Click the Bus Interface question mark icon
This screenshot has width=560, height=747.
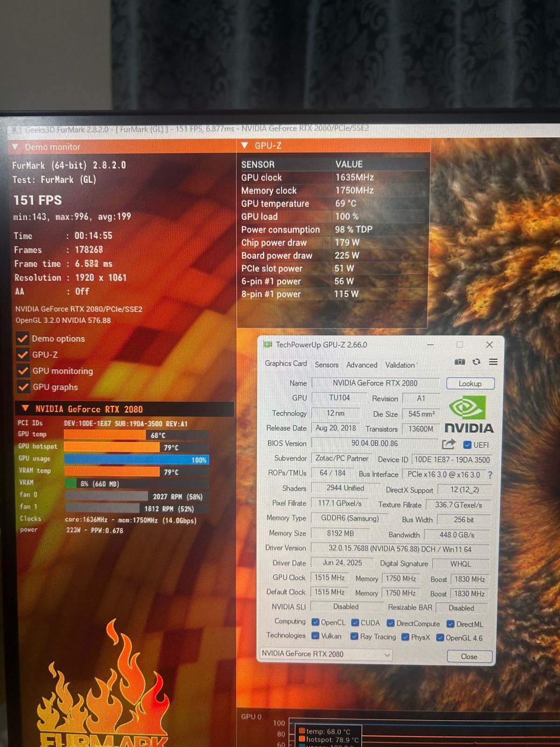(490, 475)
